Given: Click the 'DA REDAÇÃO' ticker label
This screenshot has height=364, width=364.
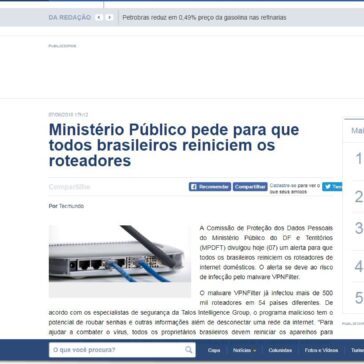Looking at the screenshot, I should (x=70, y=18).
